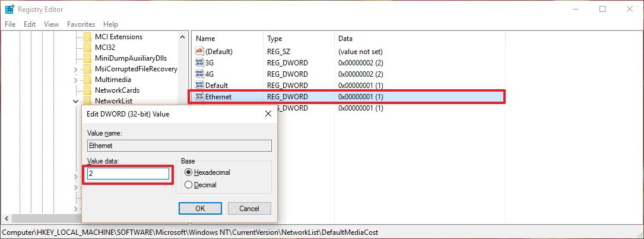Click the tree pane horizontal scroll left arrow
The image size is (644, 239).
[6, 218]
